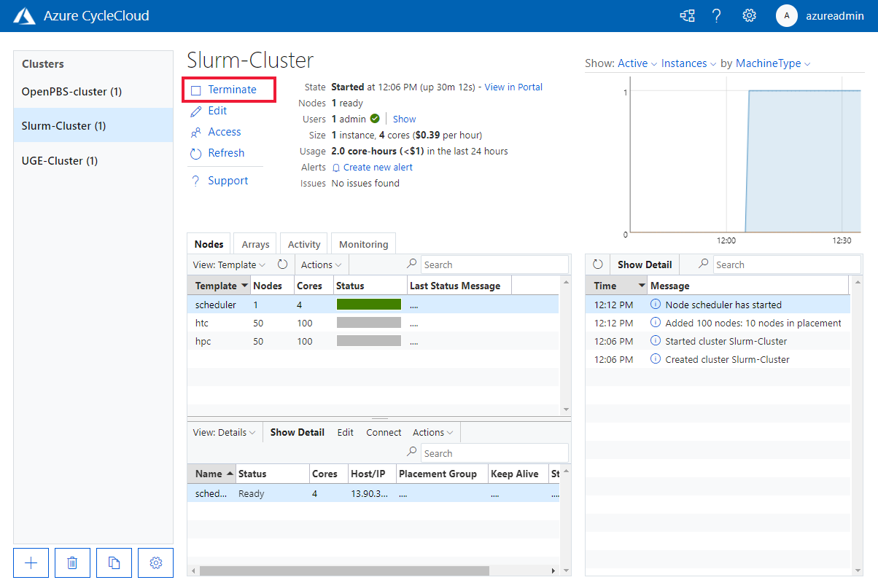Switch to the Arrays tab
Screen dimensions: 878x588
pos(255,243)
